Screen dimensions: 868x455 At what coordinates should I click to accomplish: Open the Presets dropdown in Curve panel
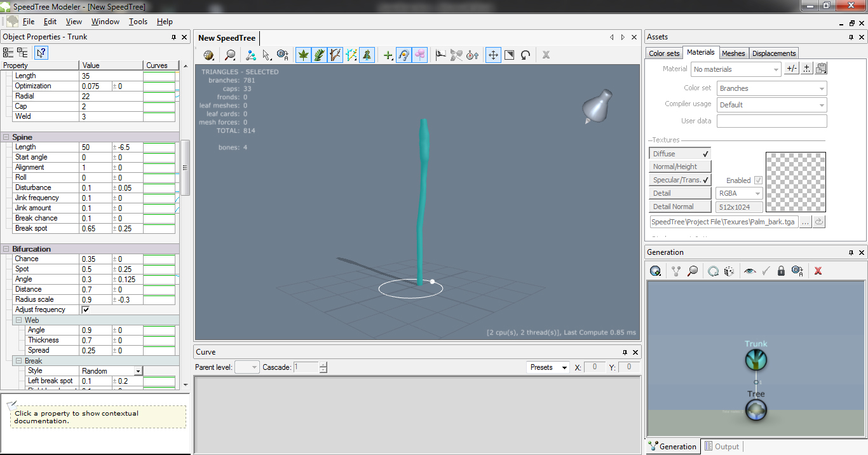pos(548,367)
